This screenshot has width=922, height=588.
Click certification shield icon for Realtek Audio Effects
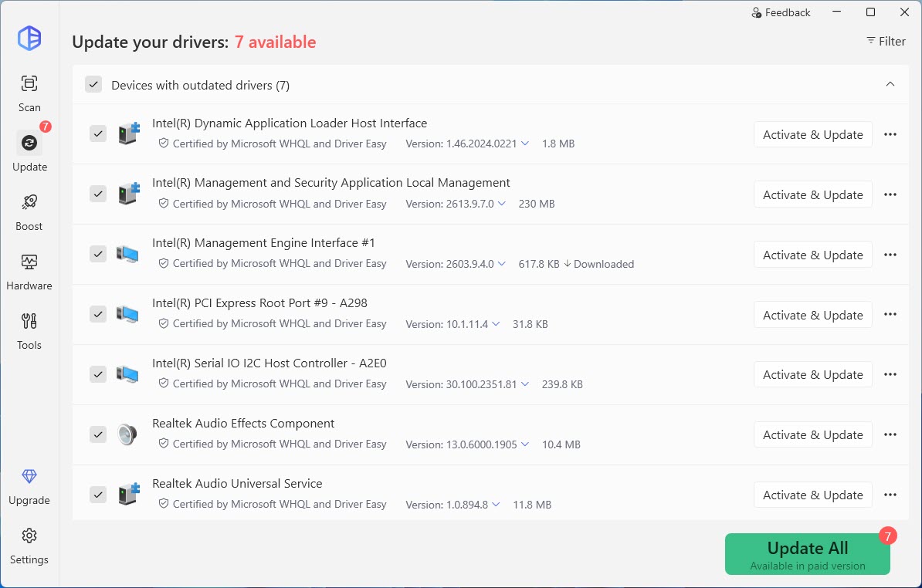(x=164, y=444)
